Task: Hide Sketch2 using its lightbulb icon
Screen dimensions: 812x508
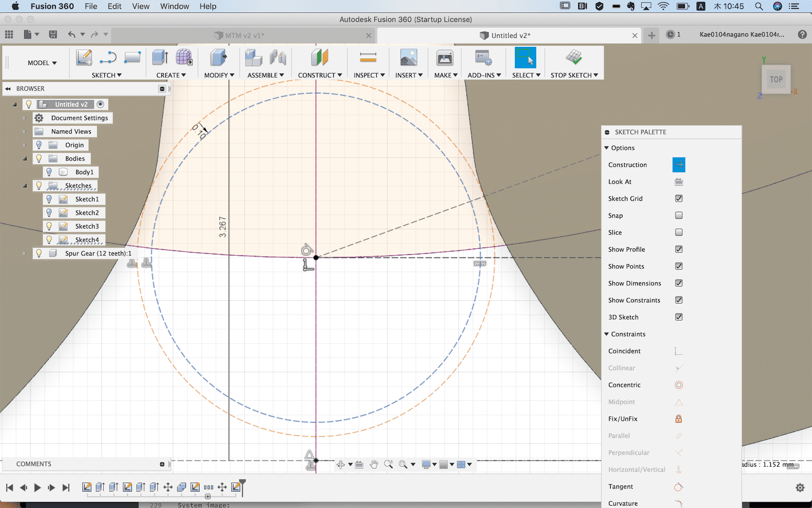Action: (x=49, y=213)
